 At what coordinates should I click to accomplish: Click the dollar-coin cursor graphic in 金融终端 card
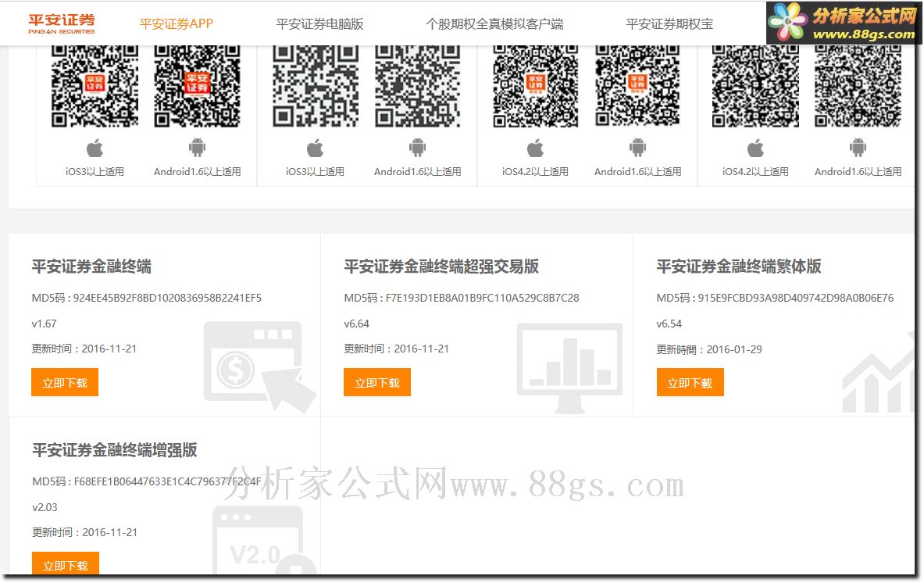(260, 367)
